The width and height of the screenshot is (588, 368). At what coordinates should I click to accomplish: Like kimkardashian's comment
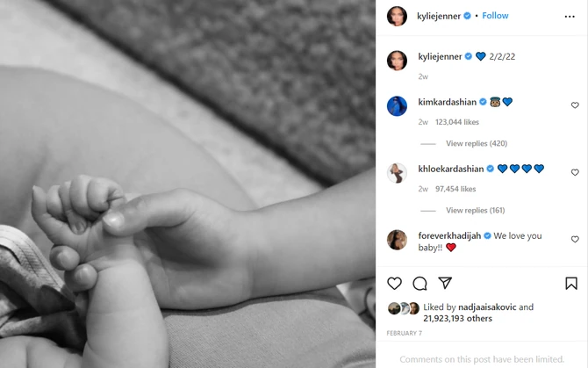pyautogui.click(x=575, y=105)
